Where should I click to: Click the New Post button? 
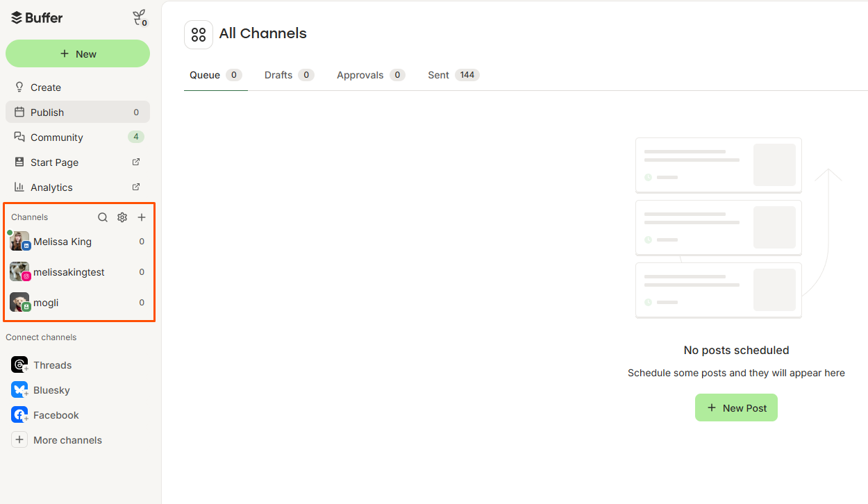tap(736, 408)
